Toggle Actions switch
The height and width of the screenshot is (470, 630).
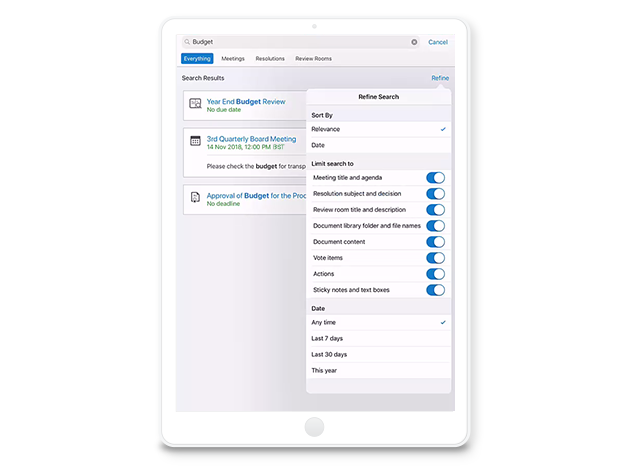[x=436, y=274]
